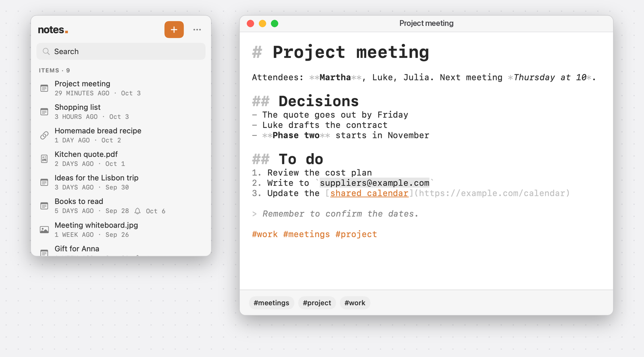
Task: Open the Meeting whiteboard.jpg item
Action: point(121,230)
